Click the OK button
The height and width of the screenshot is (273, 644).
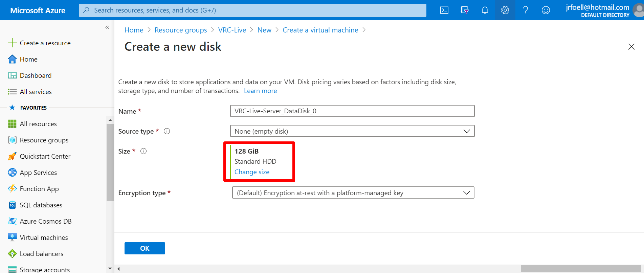pyautogui.click(x=145, y=248)
